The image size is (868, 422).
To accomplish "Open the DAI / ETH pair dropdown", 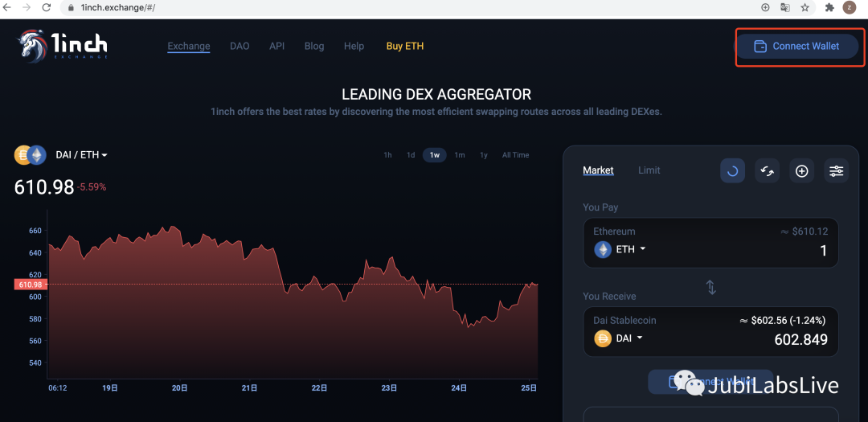I will (81, 155).
